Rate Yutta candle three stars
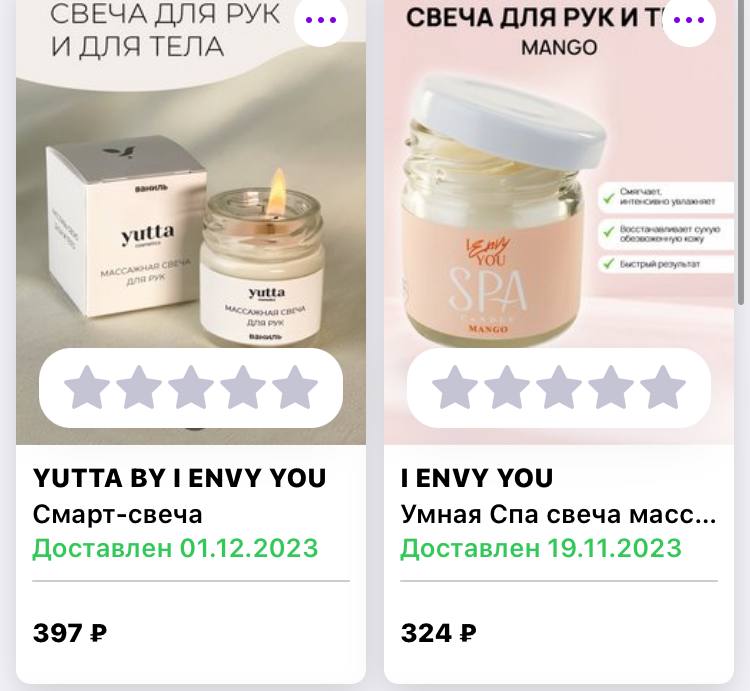 tap(191, 388)
